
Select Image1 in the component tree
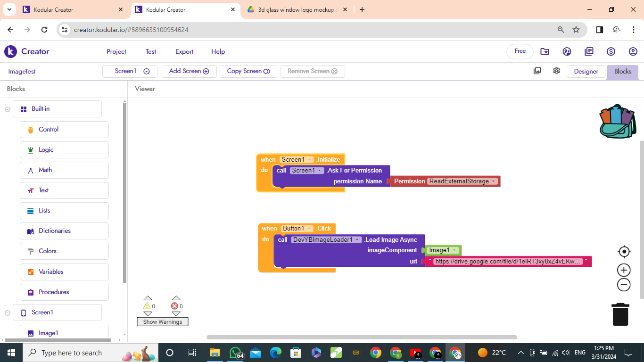64,332
